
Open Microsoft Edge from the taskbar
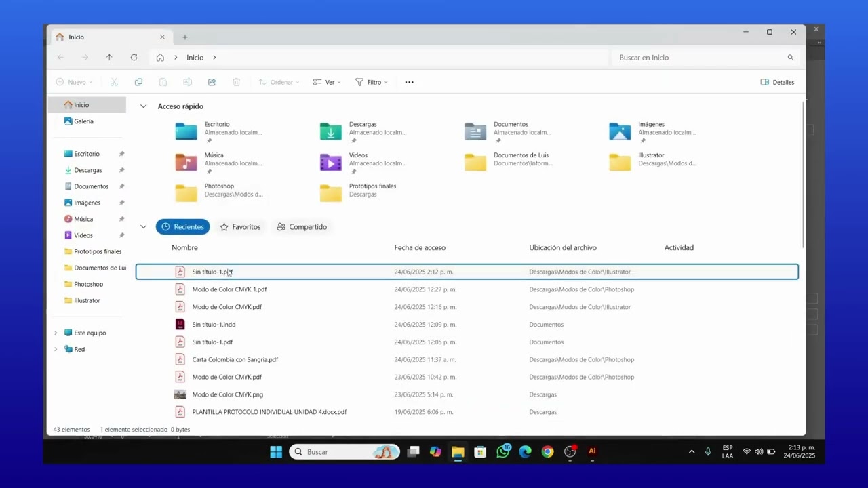525,451
